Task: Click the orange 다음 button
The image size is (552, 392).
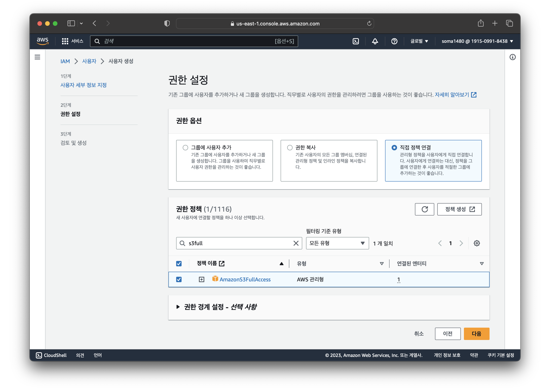Action: pyautogui.click(x=476, y=334)
